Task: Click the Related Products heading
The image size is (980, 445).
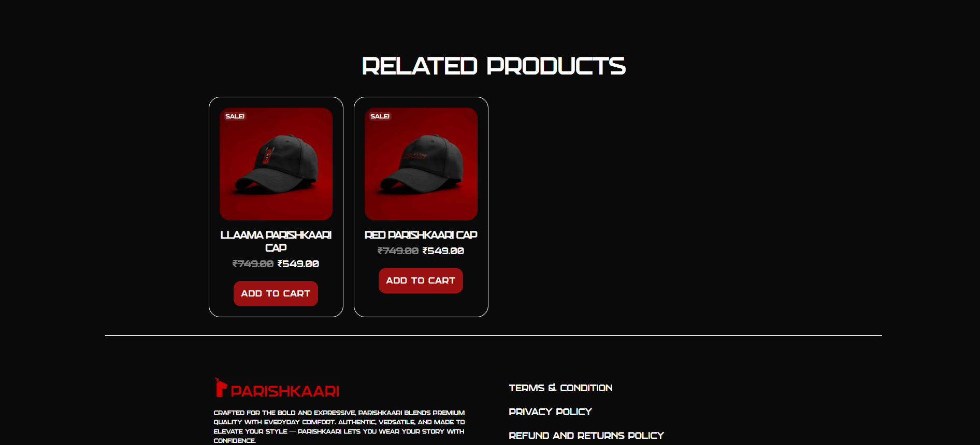Action: pyautogui.click(x=494, y=66)
